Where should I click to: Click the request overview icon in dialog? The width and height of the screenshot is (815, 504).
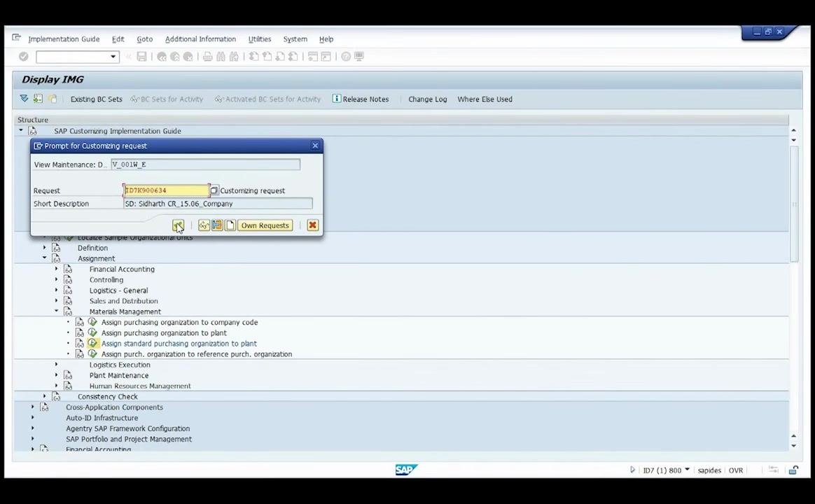click(x=217, y=225)
